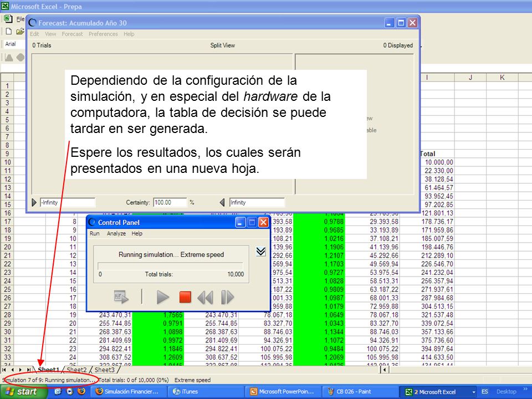Click the Arial font name box
532x399 pixels.
click(14, 44)
